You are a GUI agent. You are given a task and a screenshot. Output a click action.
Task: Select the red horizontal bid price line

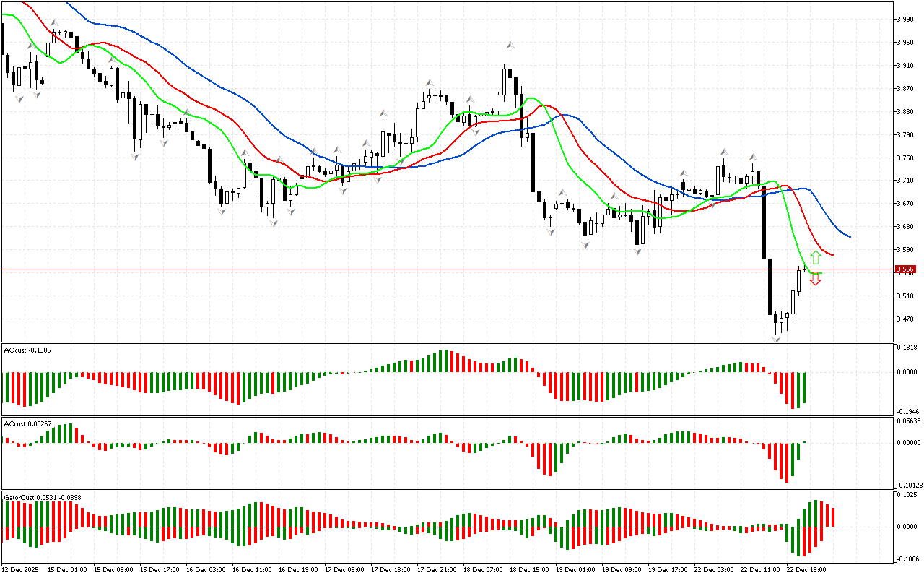tap(433, 269)
